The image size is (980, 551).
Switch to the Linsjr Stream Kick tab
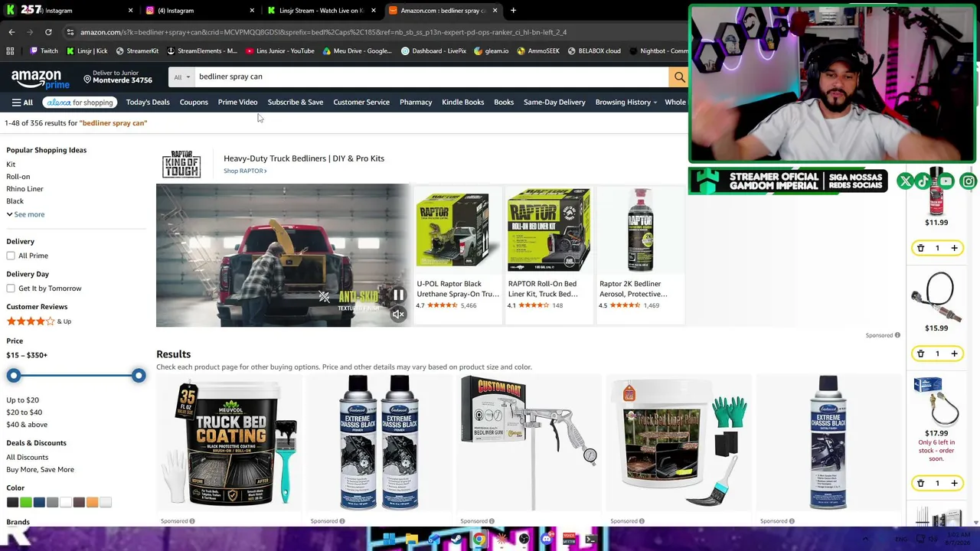[322, 11]
